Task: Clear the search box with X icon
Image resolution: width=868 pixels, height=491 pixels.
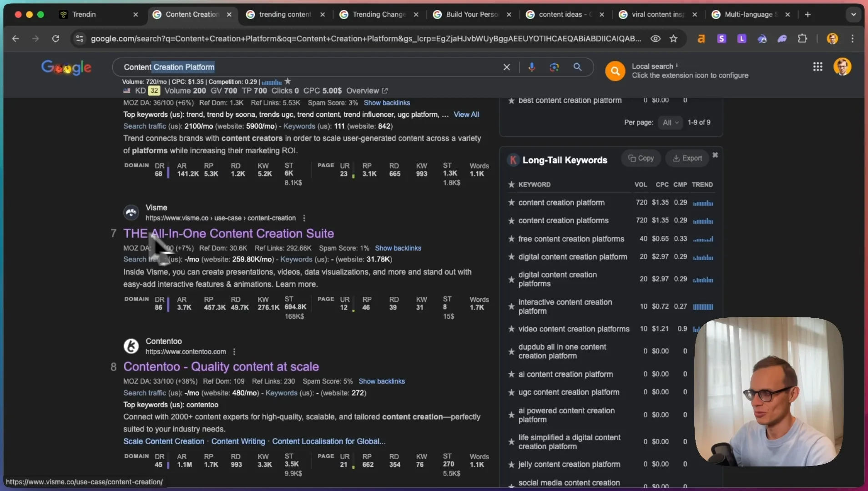Action: pyautogui.click(x=506, y=67)
